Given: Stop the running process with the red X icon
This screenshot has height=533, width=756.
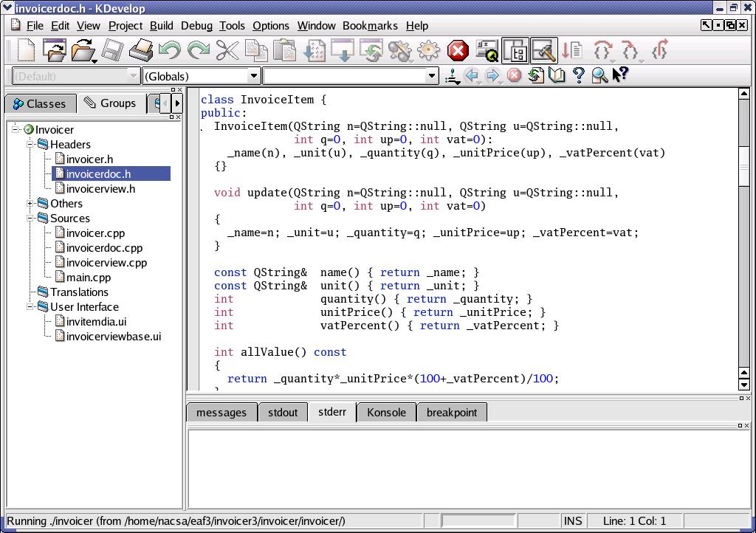Looking at the screenshot, I should (458, 50).
